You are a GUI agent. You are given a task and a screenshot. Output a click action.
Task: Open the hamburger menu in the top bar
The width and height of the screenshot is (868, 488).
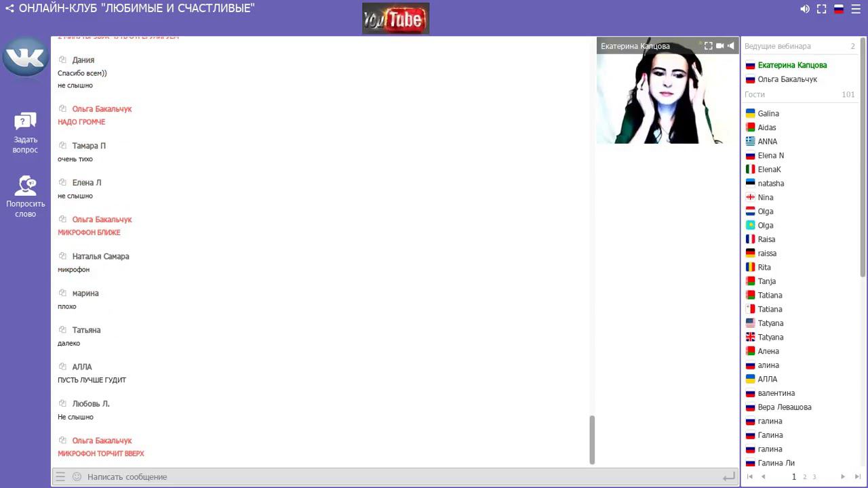pos(856,9)
